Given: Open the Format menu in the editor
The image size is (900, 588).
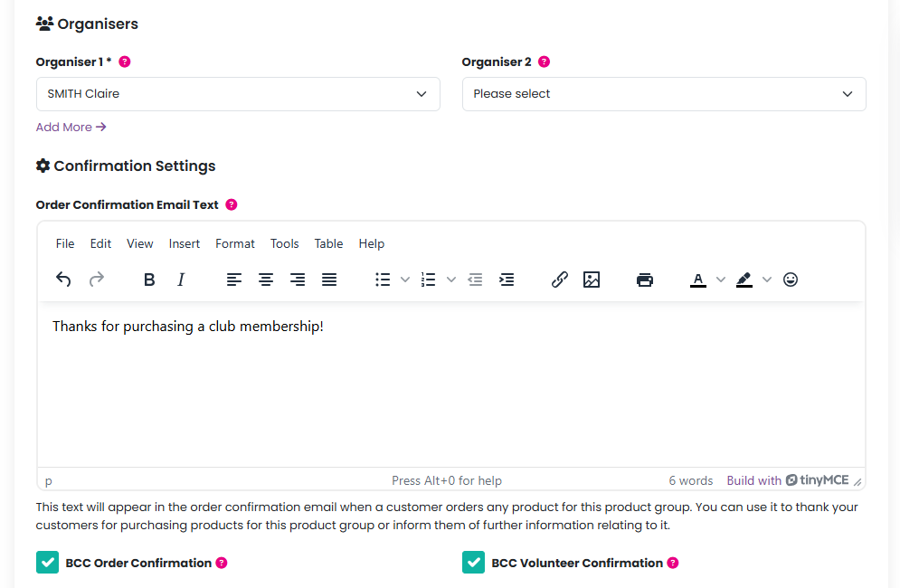Looking at the screenshot, I should 235,243.
